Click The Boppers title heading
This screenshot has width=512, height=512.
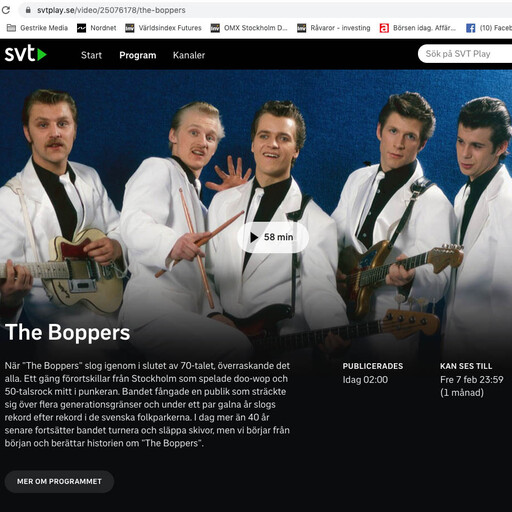tap(68, 332)
